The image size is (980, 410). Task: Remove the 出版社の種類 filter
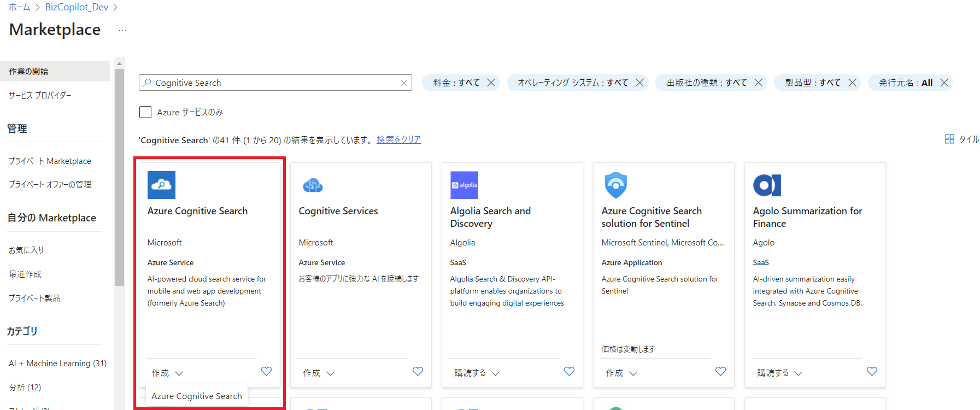(x=758, y=83)
